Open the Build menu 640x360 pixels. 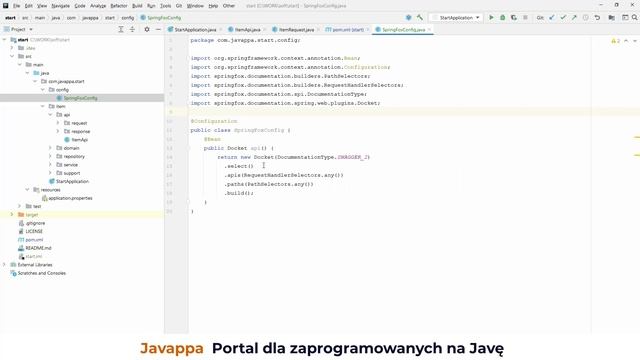[137, 6]
